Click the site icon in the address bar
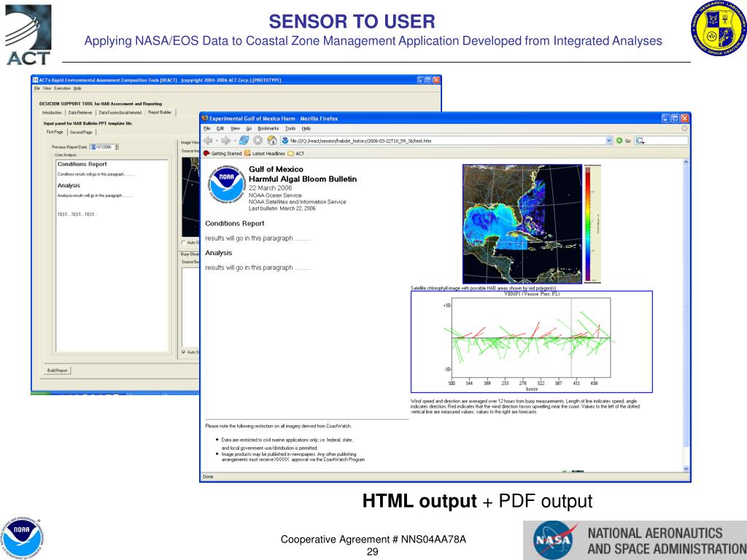This screenshot has width=747, height=560. (x=285, y=141)
